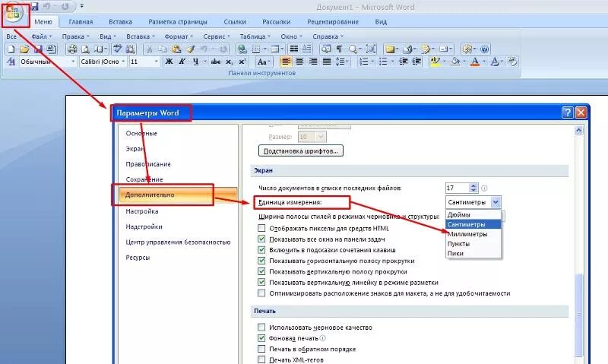The image size is (608, 364).
Task: Open the Сантиметры measurement unit dropdown
Action: (x=496, y=202)
